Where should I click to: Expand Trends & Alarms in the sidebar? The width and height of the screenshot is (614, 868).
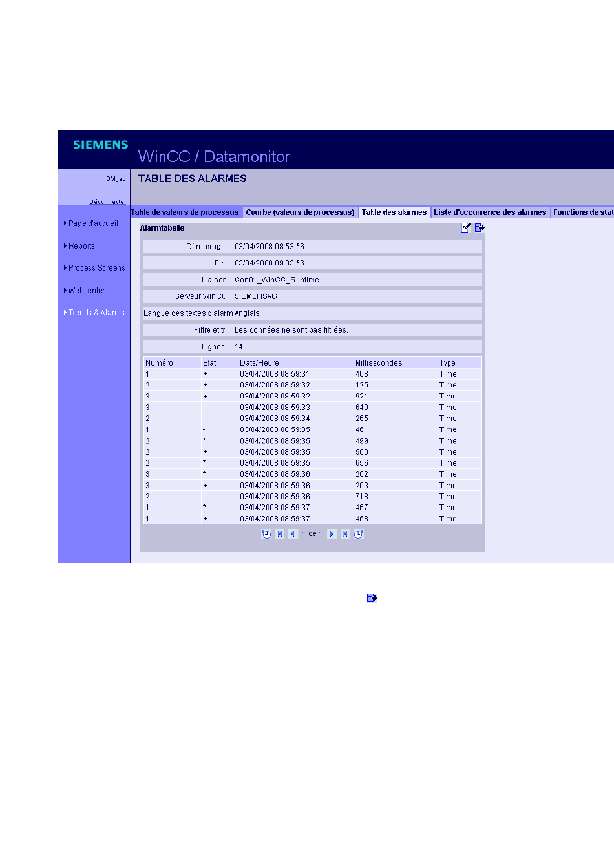coord(97,313)
